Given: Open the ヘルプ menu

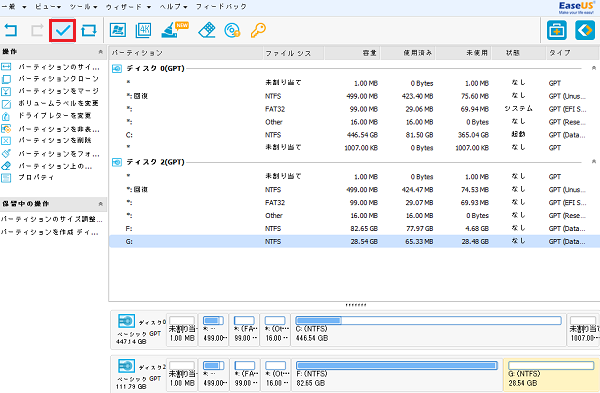Looking at the screenshot, I should pos(173,7).
